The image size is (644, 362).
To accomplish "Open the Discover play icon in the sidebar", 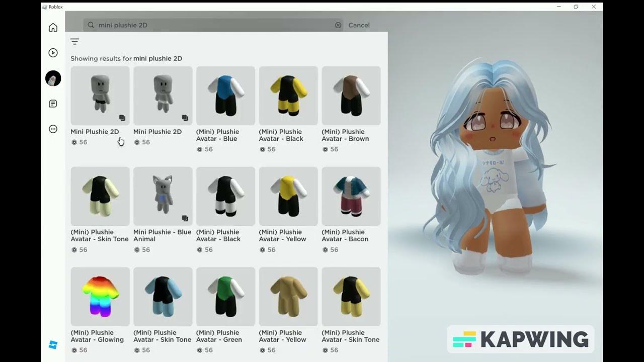I will 53,53.
